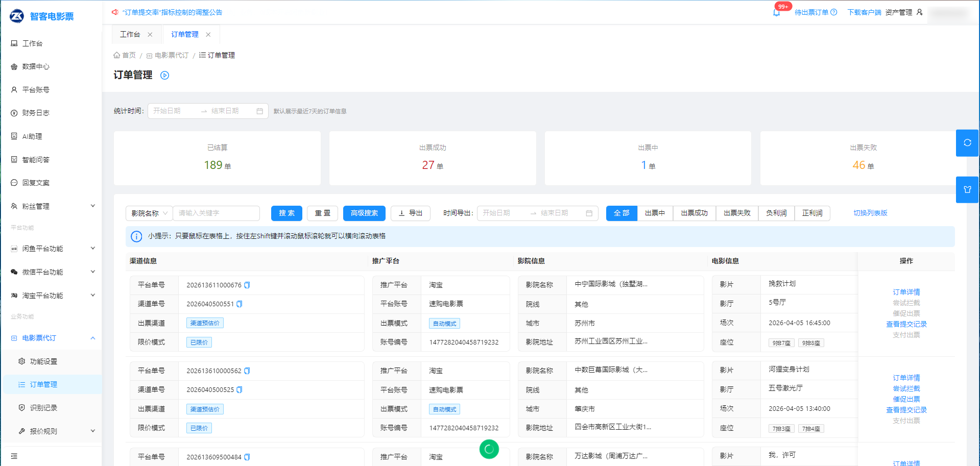Click the 导出 export button
Image resolution: width=980 pixels, height=466 pixels.
411,213
